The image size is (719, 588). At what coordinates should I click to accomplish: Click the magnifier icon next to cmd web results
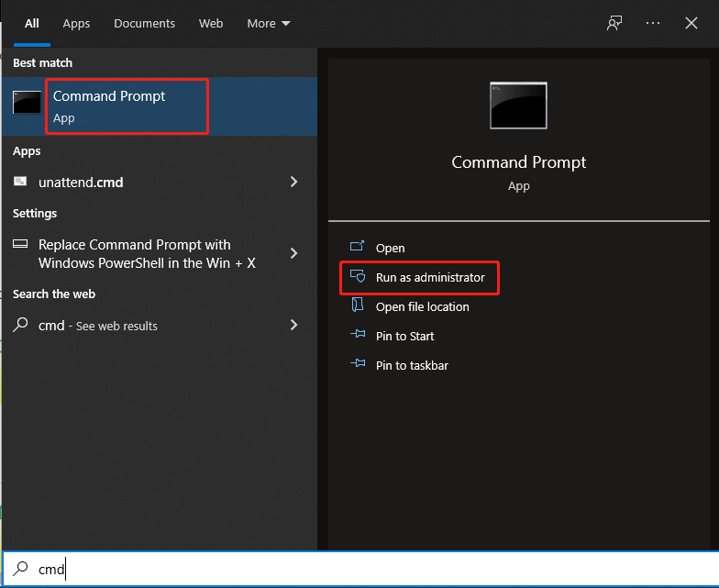point(20,325)
